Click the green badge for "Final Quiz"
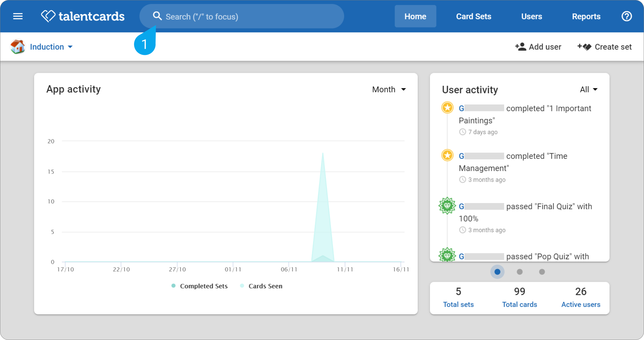 pyautogui.click(x=447, y=206)
